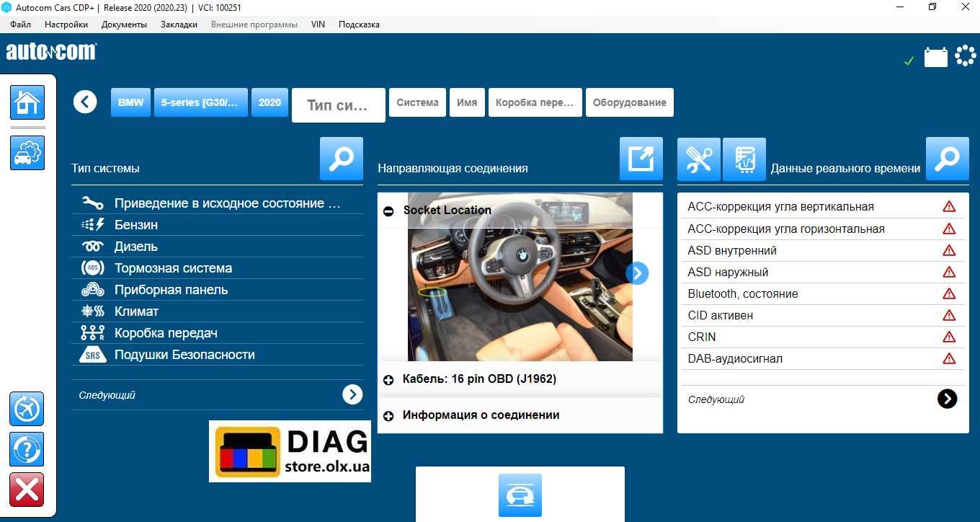The width and height of the screenshot is (980, 522).
Task: Search real-time data with magnifier icon
Action: pyautogui.click(x=948, y=159)
